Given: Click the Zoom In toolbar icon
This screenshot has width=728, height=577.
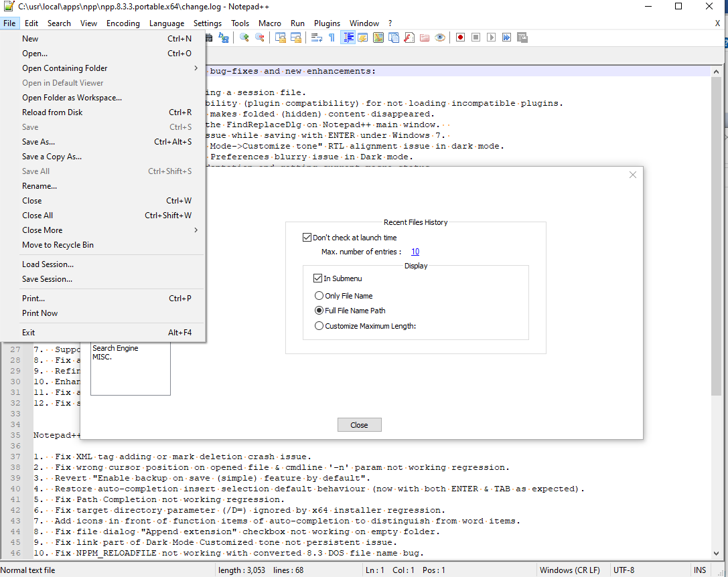Looking at the screenshot, I should pyautogui.click(x=244, y=37).
